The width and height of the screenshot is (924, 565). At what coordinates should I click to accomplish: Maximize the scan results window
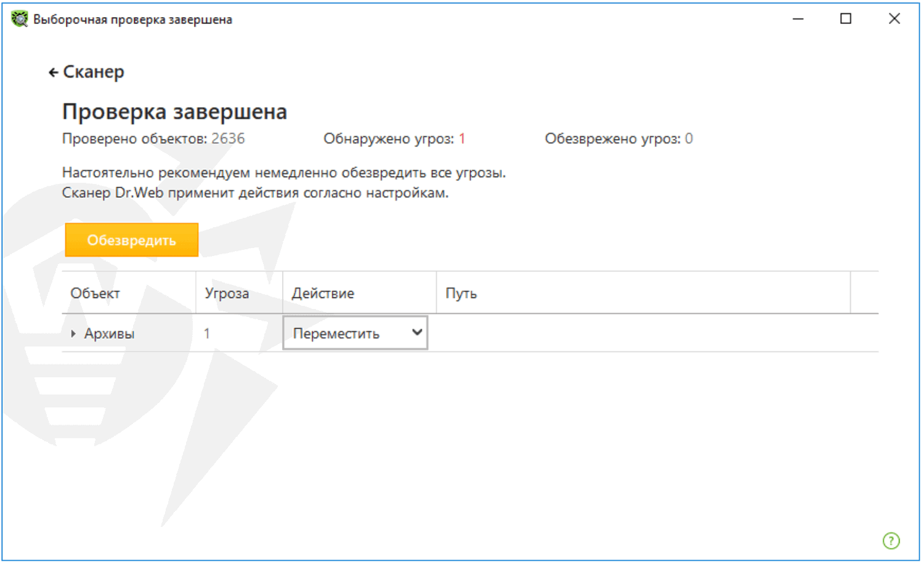846,19
